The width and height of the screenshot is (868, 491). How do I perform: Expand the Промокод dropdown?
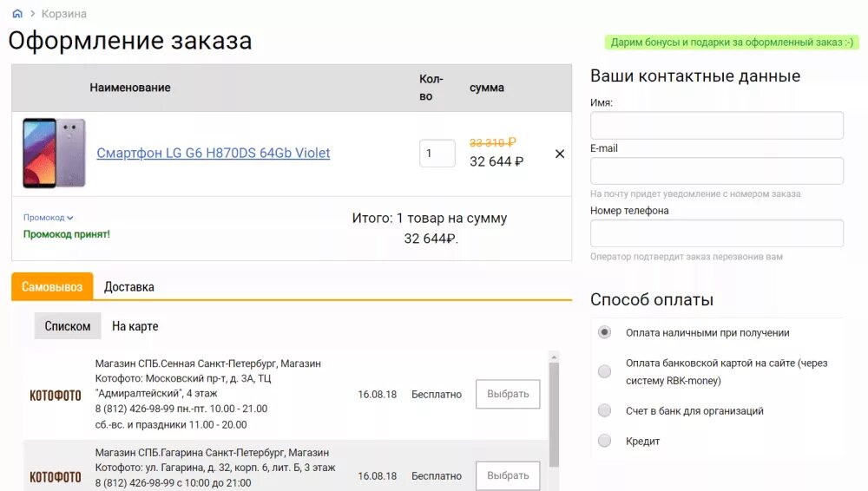pos(48,218)
